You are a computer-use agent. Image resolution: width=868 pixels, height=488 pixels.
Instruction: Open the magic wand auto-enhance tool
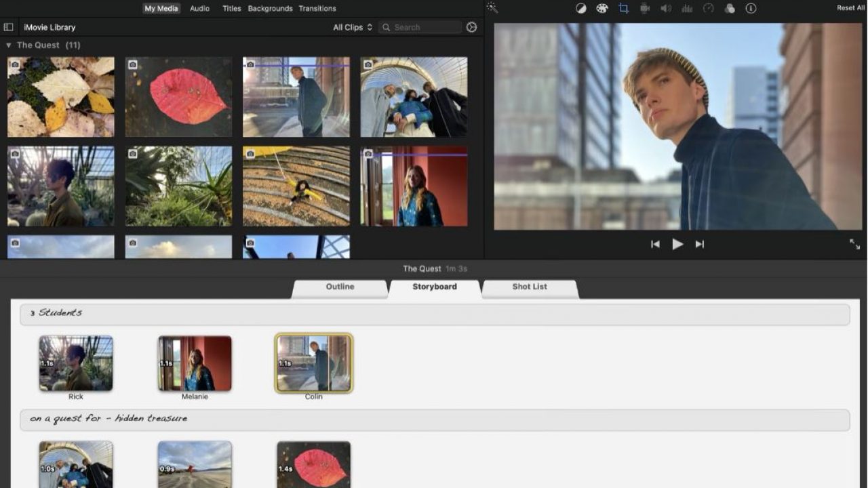492,8
